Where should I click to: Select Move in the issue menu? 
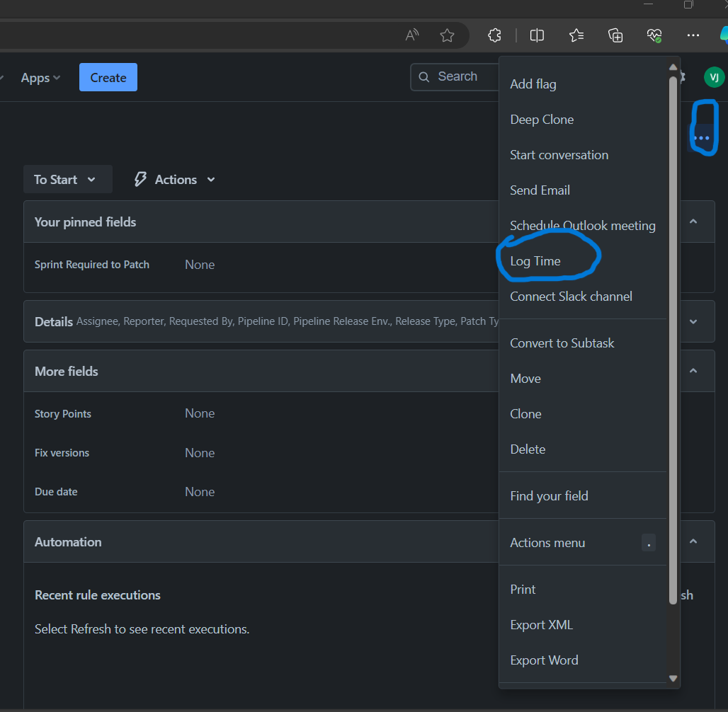(583, 379)
